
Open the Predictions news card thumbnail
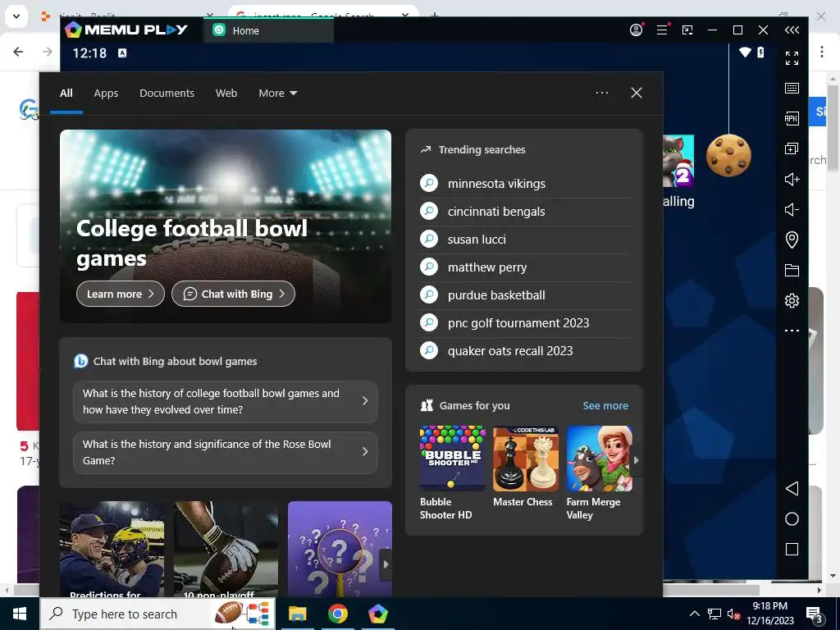[112, 549]
